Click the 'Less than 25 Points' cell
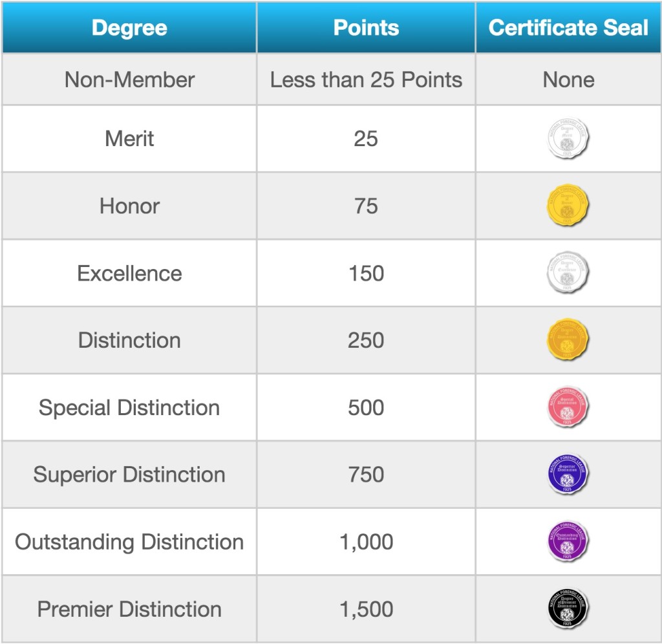 (x=366, y=80)
